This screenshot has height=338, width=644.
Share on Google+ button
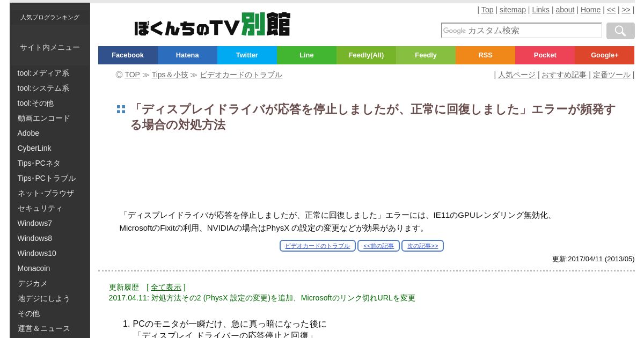[x=604, y=55]
